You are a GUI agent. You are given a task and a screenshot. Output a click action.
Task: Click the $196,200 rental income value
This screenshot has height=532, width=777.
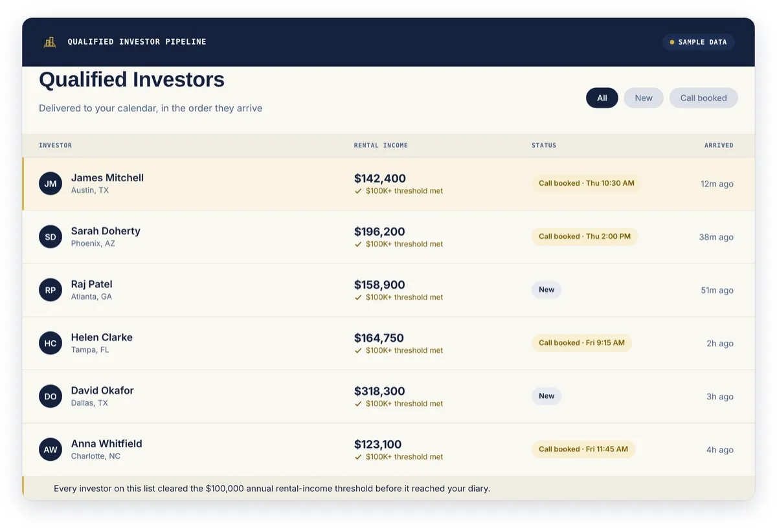point(379,232)
